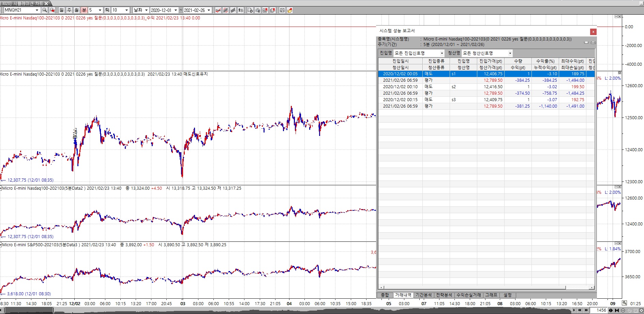Open the MNQH21 symbol dropdown
644x314 pixels.
(37, 10)
